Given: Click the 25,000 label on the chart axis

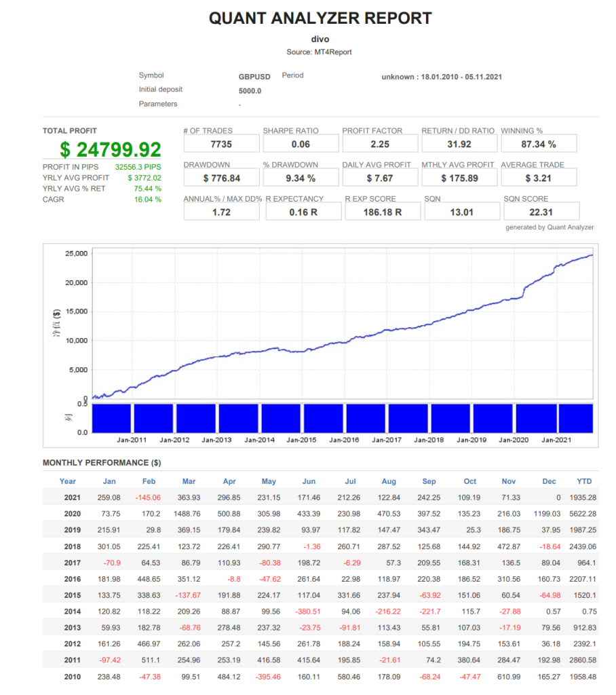Looking at the screenshot, I should coord(76,254).
